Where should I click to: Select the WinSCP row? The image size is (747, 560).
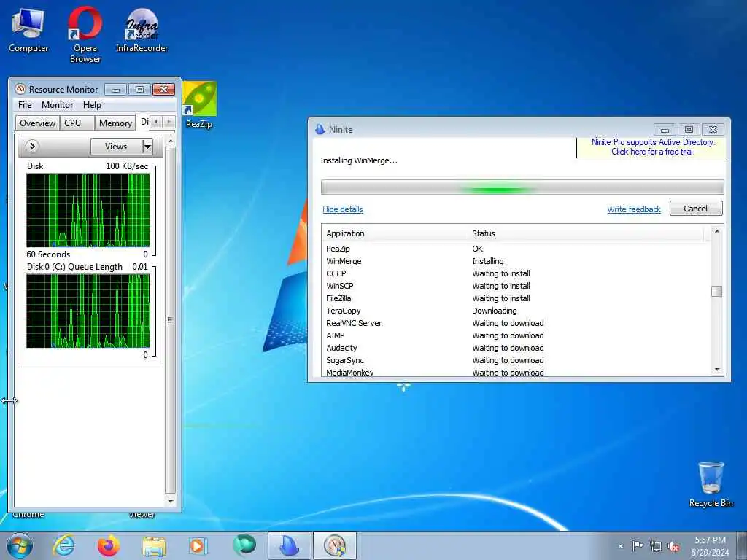tap(516, 286)
